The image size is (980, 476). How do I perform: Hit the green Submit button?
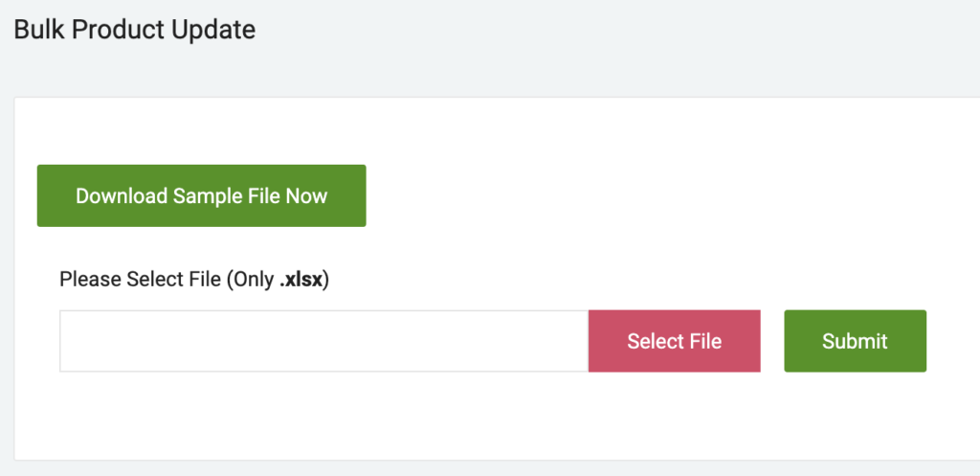(855, 341)
